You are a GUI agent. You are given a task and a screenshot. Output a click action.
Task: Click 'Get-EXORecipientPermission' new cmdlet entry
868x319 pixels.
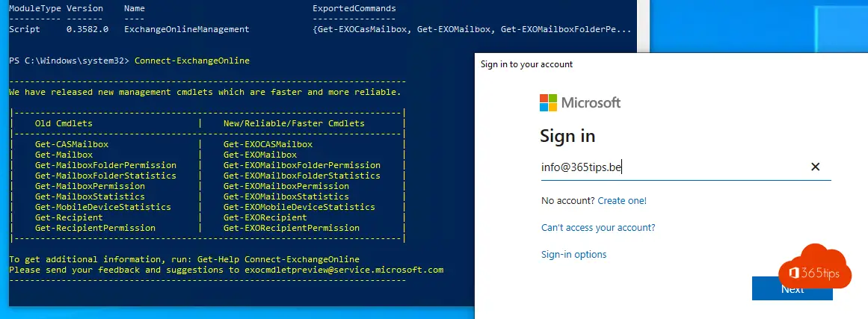click(291, 228)
